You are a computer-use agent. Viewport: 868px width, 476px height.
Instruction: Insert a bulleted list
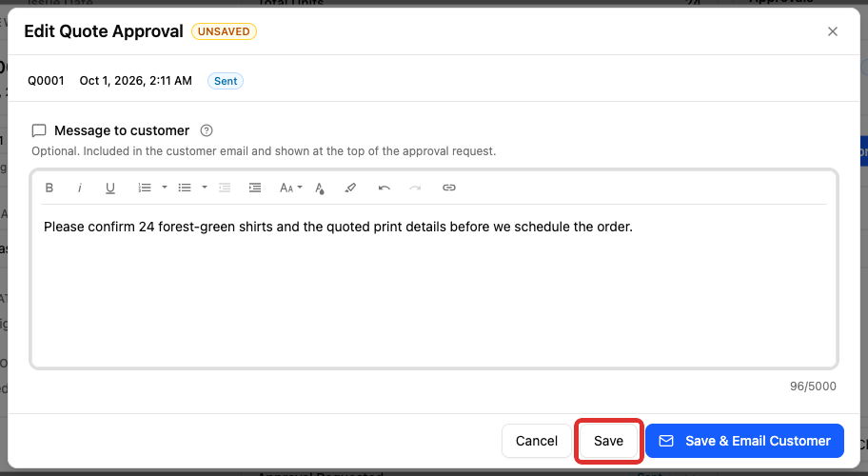[185, 188]
